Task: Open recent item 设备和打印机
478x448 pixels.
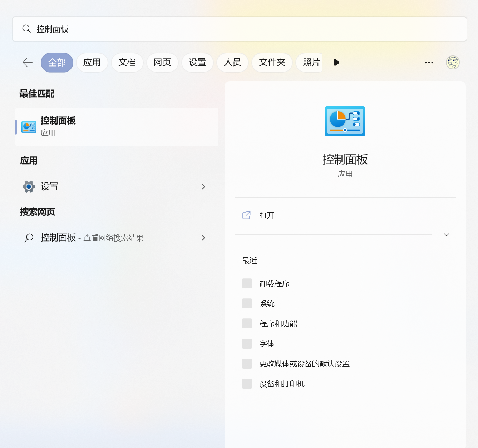Action: pyautogui.click(x=282, y=384)
